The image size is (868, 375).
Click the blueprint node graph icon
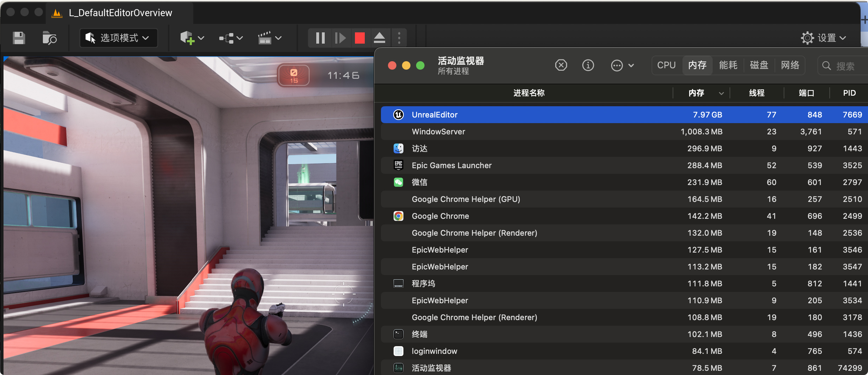click(226, 38)
